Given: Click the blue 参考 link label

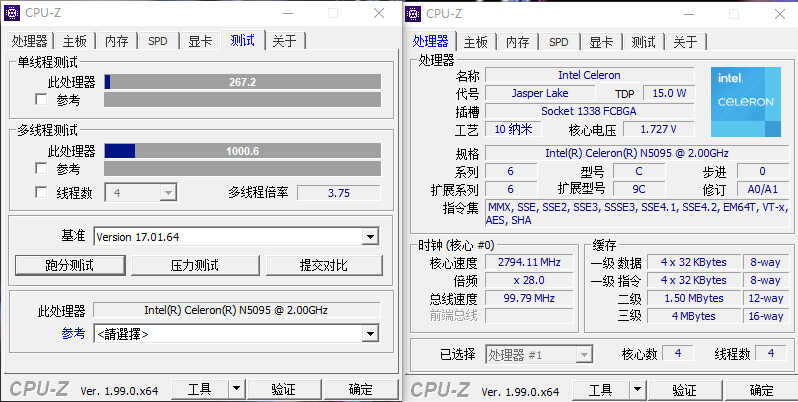Looking at the screenshot, I should [73, 333].
